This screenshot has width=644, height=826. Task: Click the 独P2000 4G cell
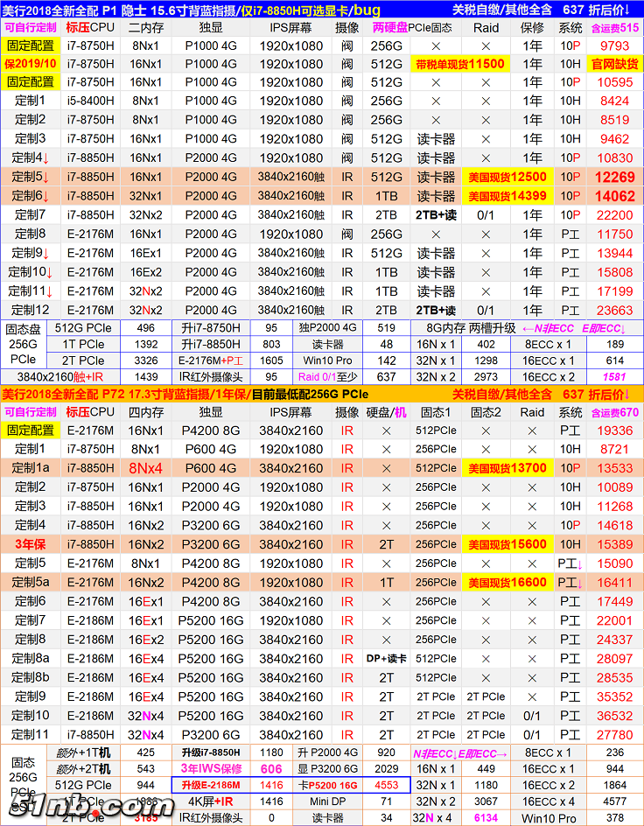[327, 327]
